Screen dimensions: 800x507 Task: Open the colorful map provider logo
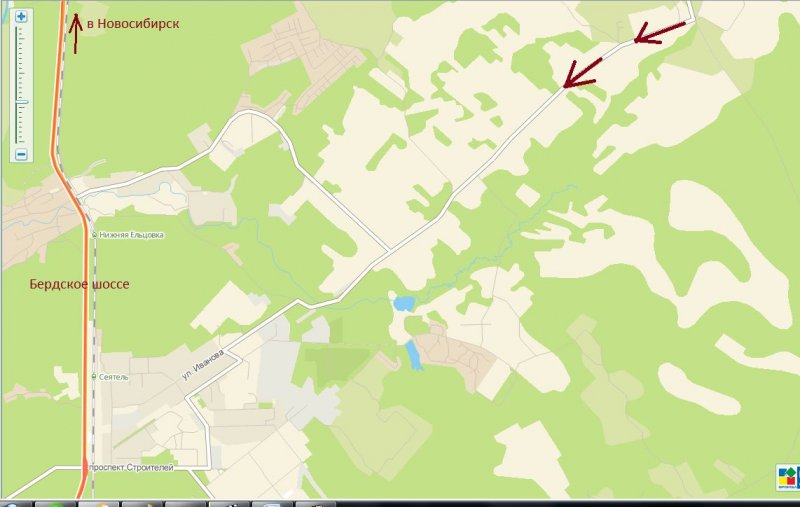788,477
